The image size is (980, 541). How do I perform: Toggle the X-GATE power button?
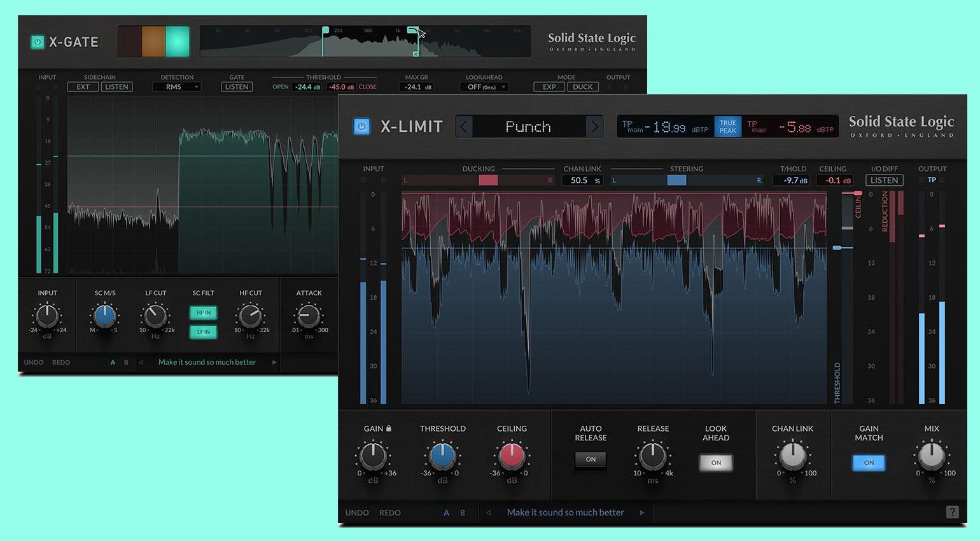(37, 42)
